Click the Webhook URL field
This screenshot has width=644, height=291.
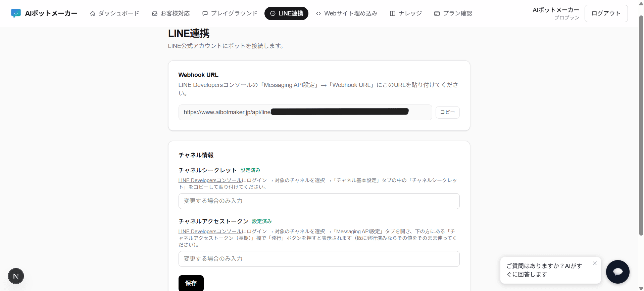point(305,112)
